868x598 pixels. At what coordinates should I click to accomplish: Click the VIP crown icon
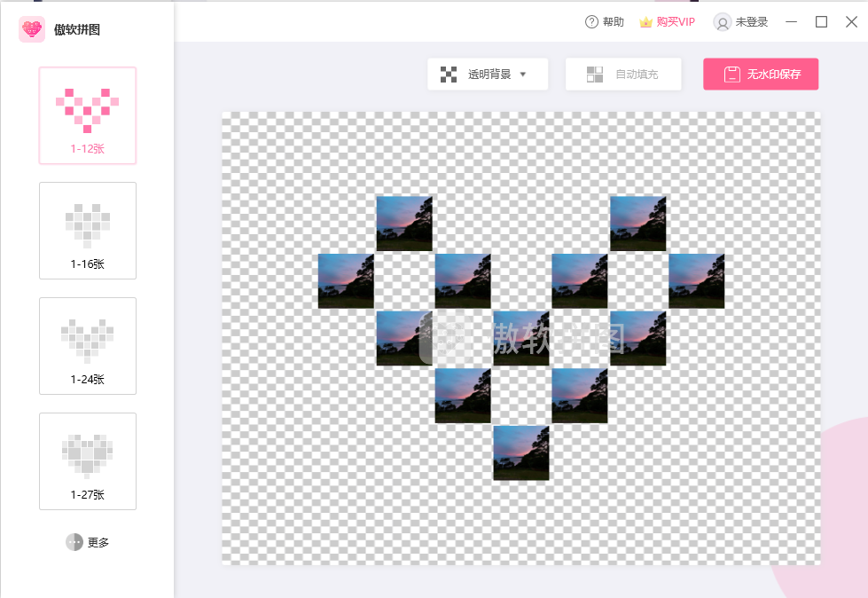pos(645,22)
